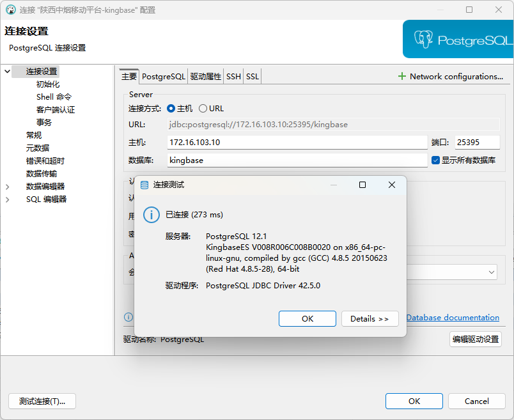Screen dimensions: 514x420
Task: Click the 端口 field containing 25395
Action: click(478, 143)
